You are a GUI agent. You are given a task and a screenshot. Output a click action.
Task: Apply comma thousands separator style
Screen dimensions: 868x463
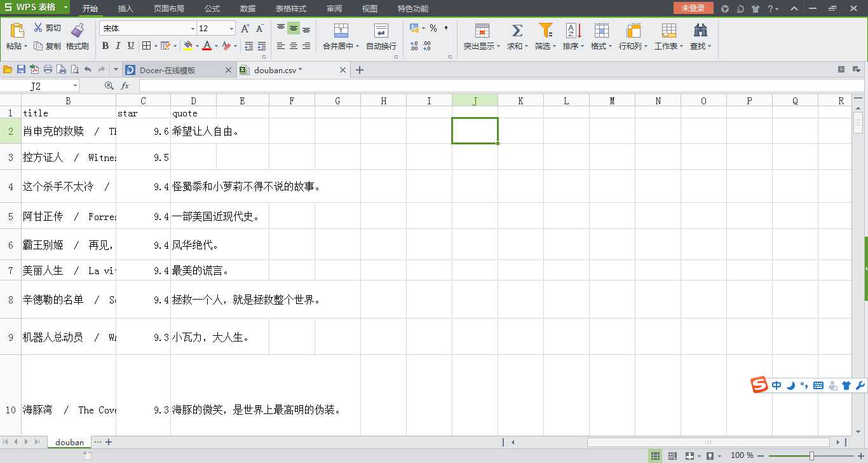[446, 29]
